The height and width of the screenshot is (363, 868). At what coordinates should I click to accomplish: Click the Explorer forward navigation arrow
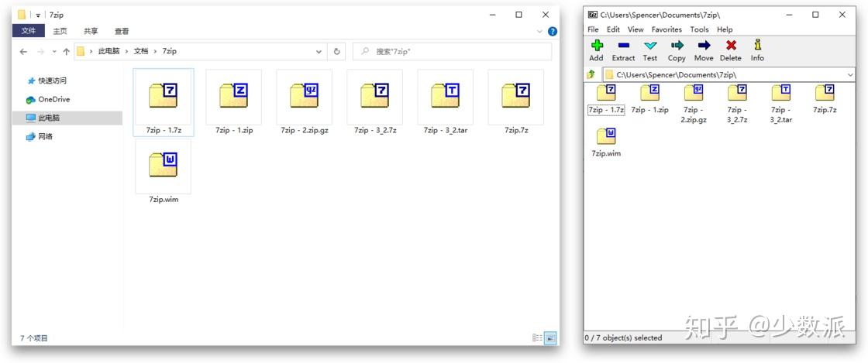pos(40,51)
